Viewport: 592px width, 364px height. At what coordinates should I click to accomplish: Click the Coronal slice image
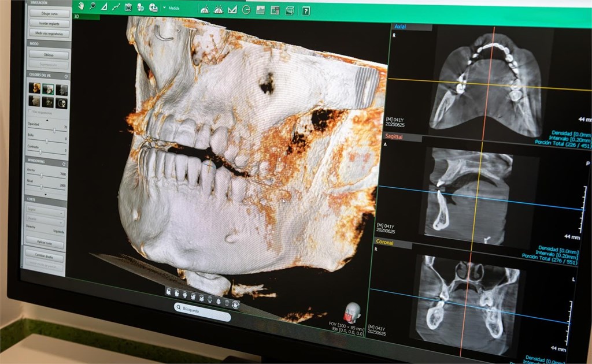pos(467,305)
